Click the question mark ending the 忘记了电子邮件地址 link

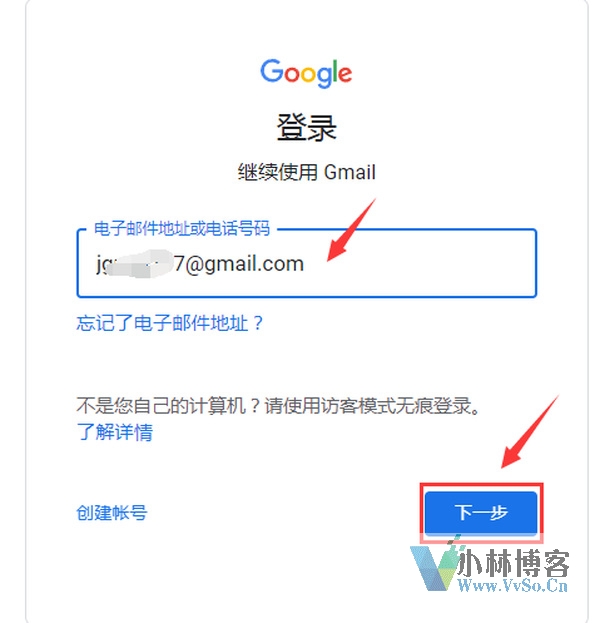pos(258,323)
